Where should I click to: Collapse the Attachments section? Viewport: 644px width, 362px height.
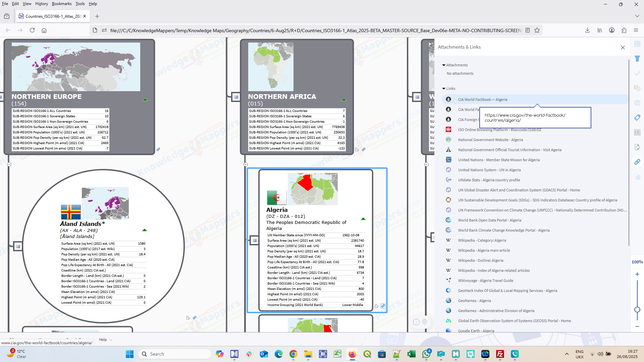(x=444, y=65)
